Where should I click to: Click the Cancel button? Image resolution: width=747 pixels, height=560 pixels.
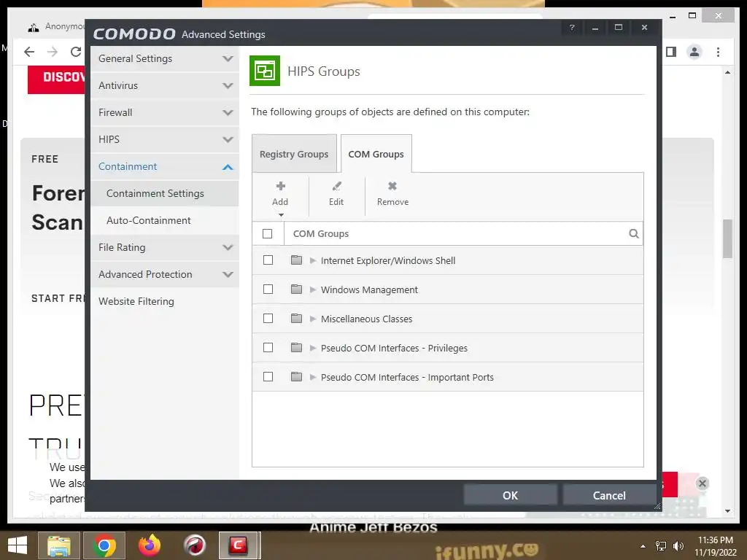point(609,495)
